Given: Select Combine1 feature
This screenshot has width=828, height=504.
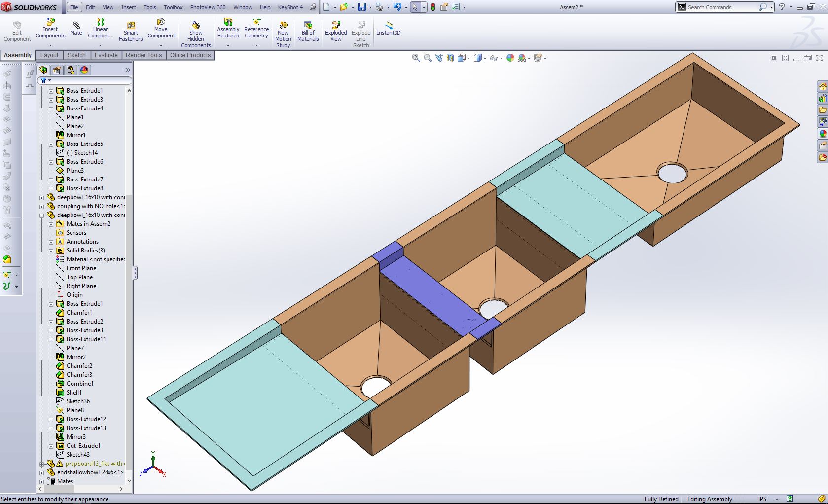Looking at the screenshot, I should pos(80,384).
